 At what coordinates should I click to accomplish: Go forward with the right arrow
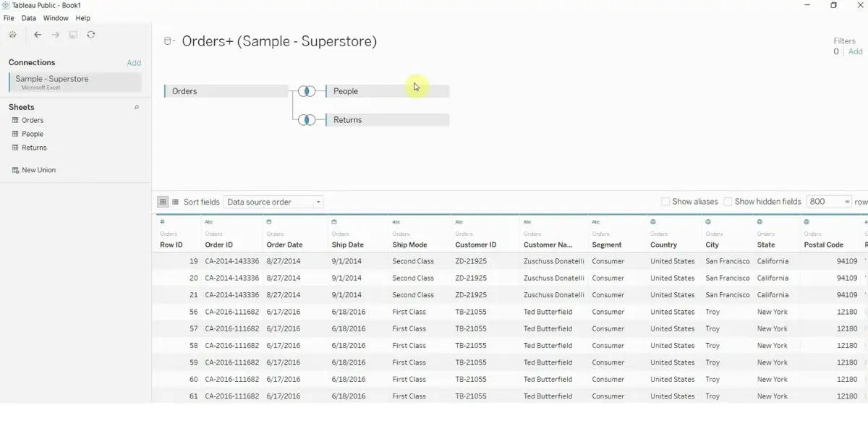[x=55, y=35]
